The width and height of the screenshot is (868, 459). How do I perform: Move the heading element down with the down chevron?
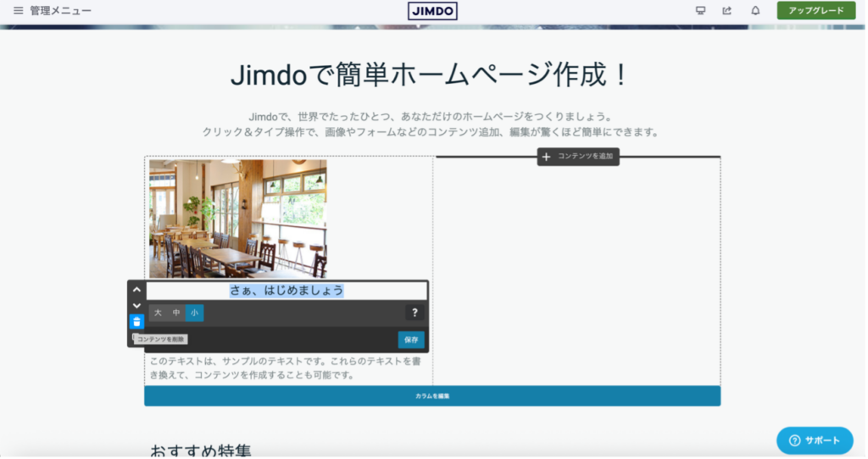(x=137, y=307)
